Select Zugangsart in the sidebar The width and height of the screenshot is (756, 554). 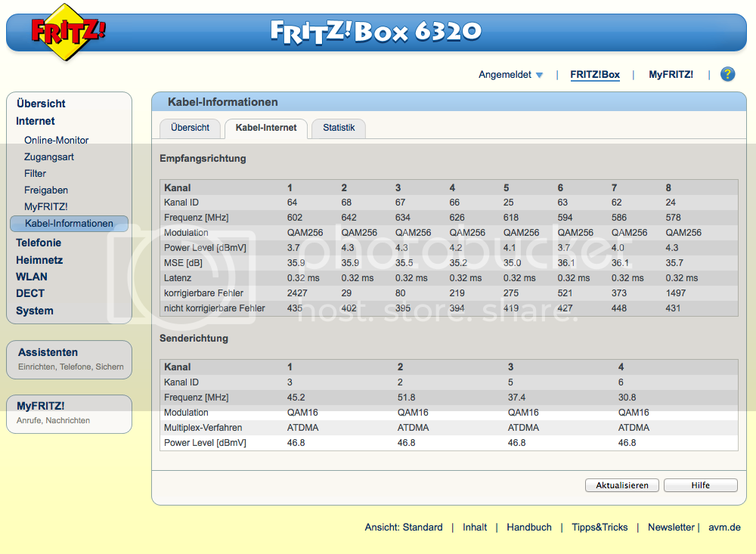tap(49, 157)
